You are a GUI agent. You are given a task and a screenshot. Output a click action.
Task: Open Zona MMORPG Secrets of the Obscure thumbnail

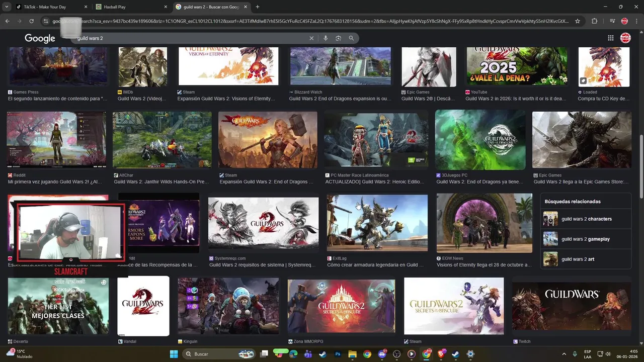click(x=341, y=306)
